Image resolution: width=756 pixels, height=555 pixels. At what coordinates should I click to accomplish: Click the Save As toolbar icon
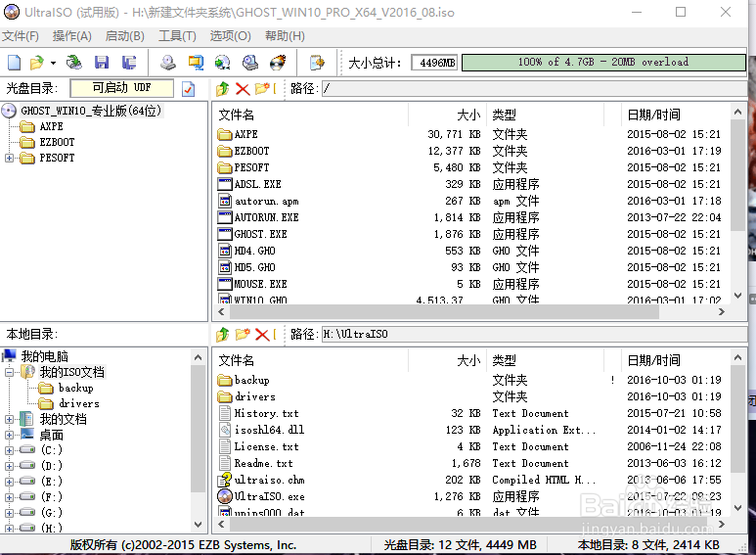coord(129,63)
